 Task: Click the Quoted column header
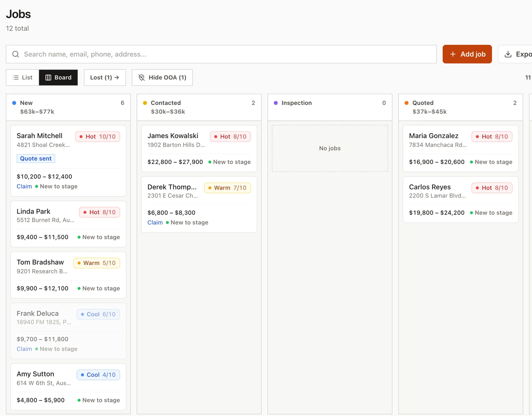(461, 107)
